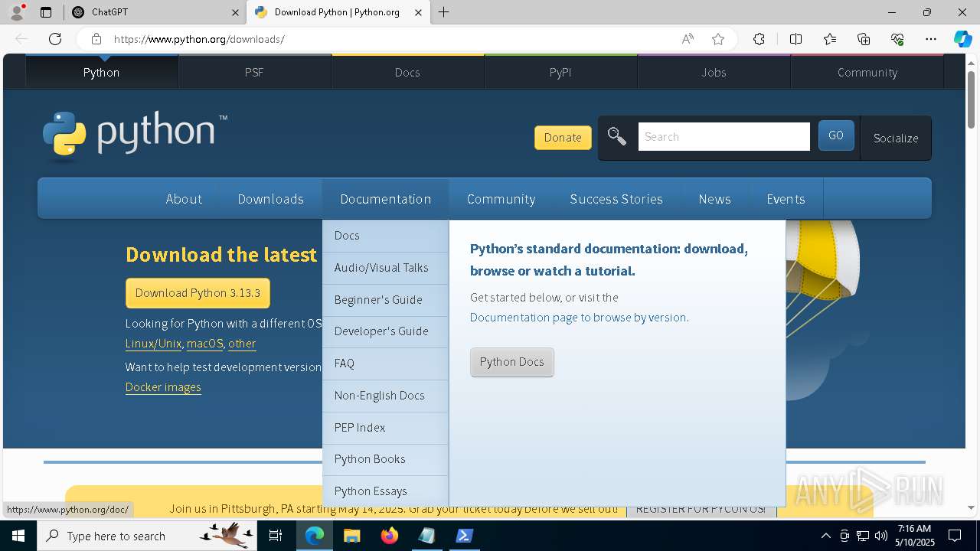Add page to favorites with star icon
The height and width of the screenshot is (551, 980).
pyautogui.click(x=718, y=39)
